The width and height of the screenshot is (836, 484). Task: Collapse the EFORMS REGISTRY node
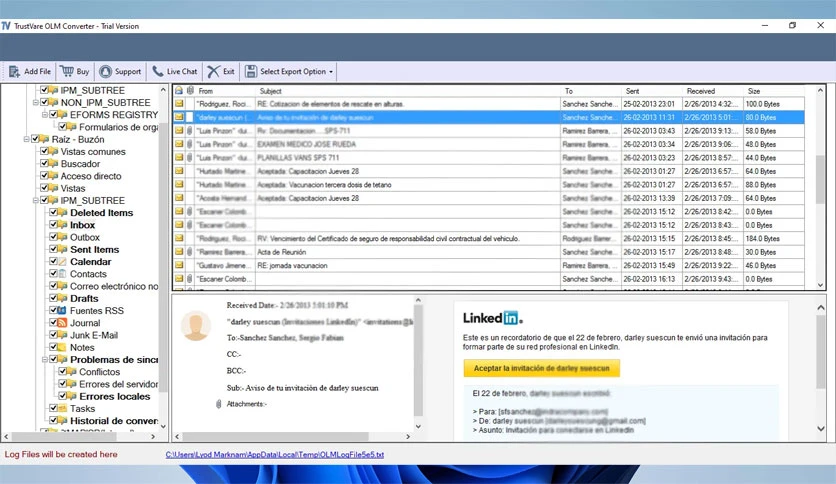point(45,115)
